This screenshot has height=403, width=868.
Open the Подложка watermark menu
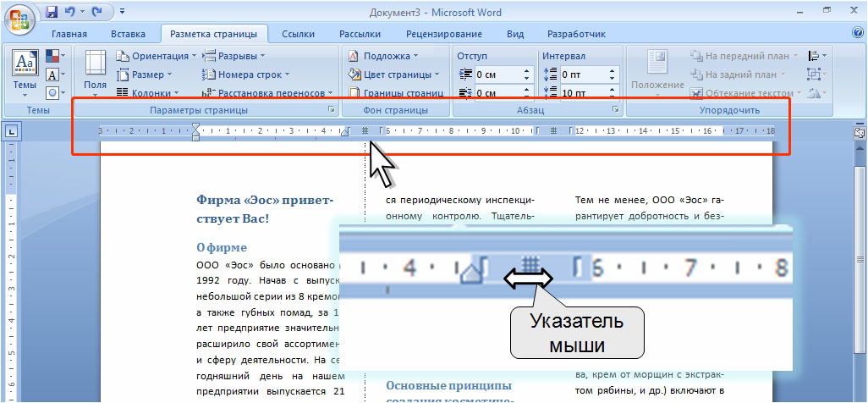coord(383,56)
